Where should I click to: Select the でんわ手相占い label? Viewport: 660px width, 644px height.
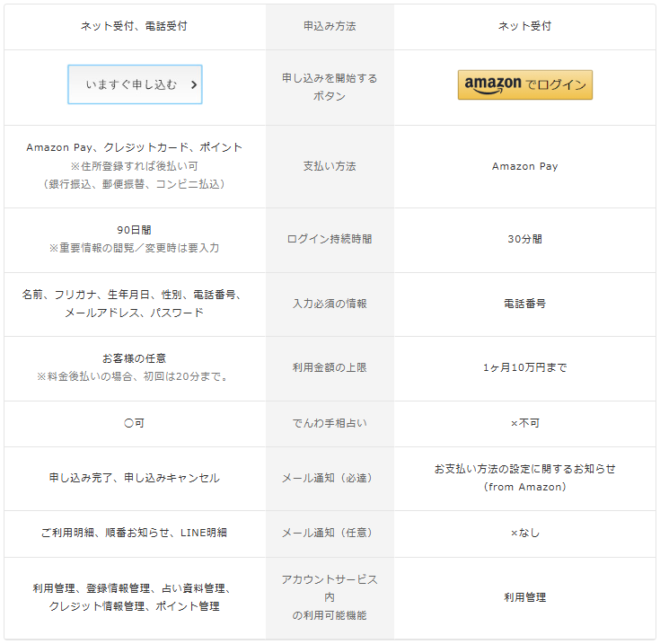330,423
